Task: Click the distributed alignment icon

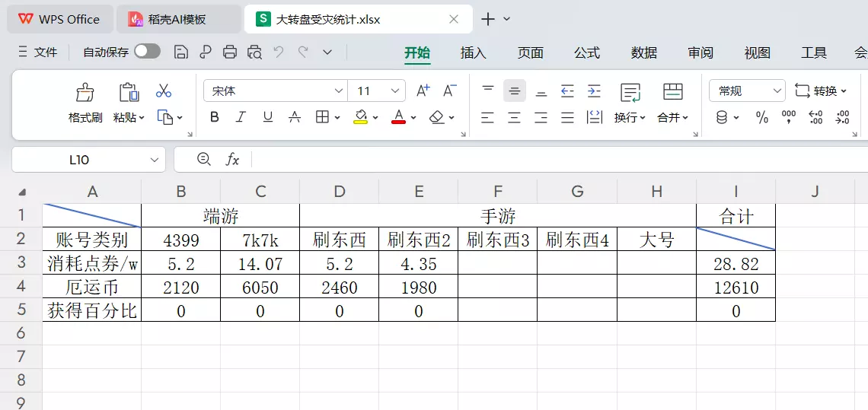Action: [x=594, y=117]
